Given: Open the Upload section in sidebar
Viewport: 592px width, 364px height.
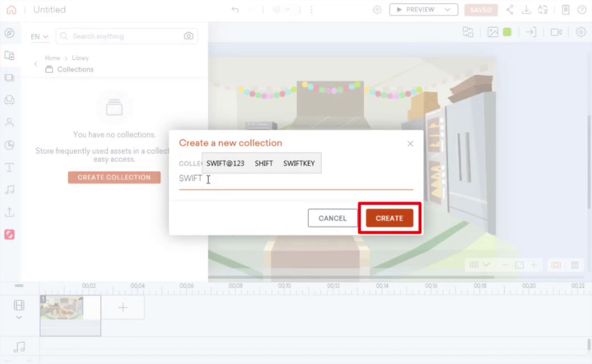Looking at the screenshot, I should click(9, 212).
